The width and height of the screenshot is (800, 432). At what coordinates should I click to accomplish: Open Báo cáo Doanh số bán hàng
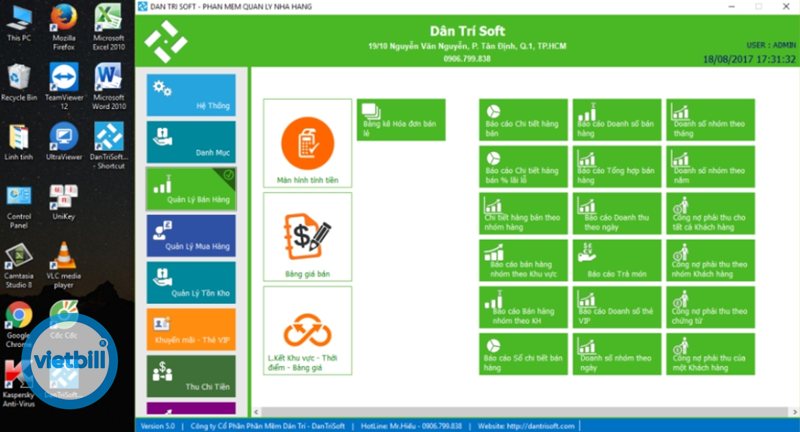pyautogui.click(x=617, y=120)
